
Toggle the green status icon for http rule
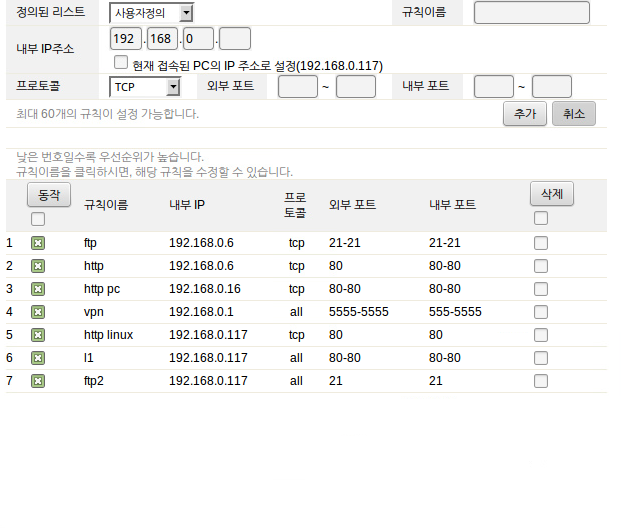(x=38, y=266)
